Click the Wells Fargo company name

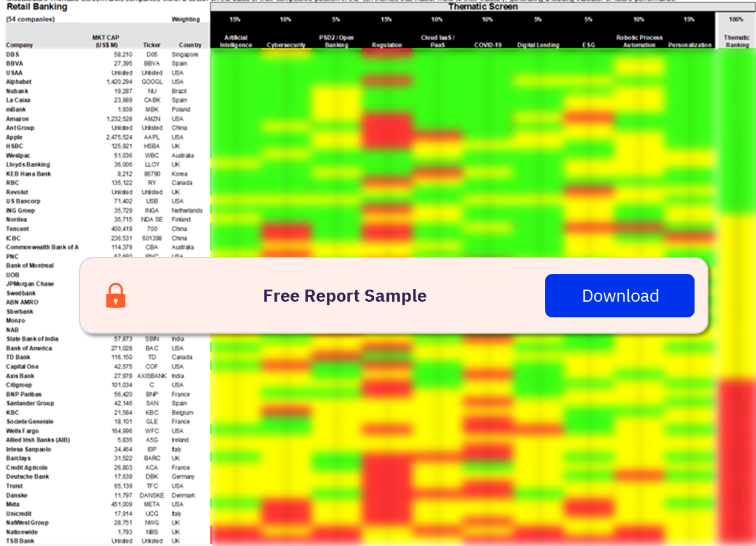pos(22,431)
